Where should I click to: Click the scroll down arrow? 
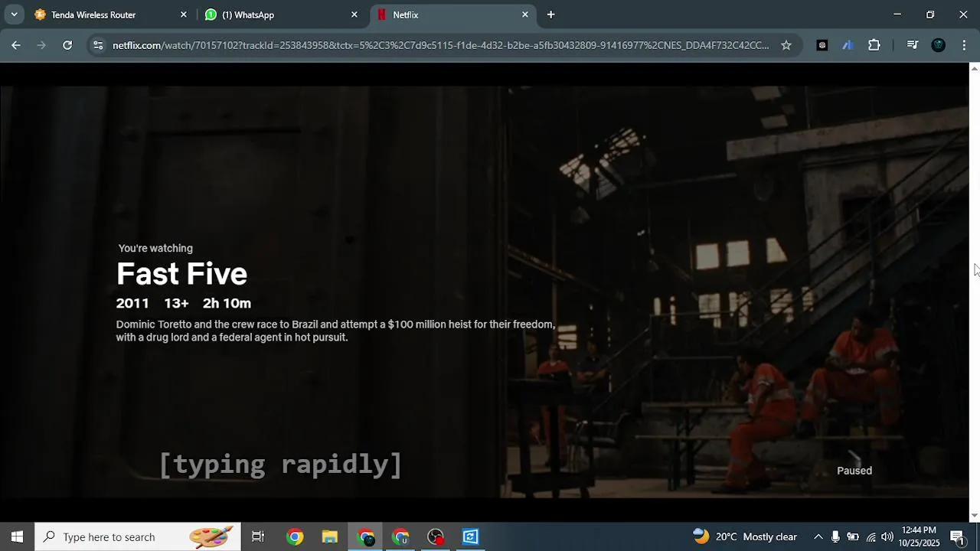[x=975, y=516]
